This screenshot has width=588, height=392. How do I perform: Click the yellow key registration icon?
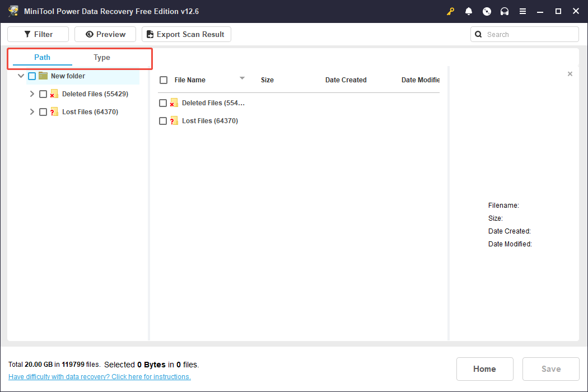click(450, 11)
